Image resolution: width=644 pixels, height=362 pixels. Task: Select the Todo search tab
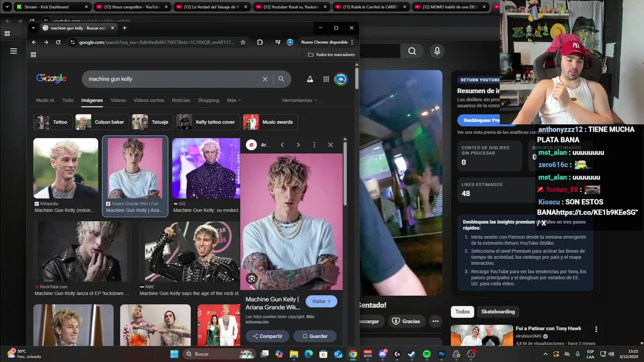click(x=68, y=100)
